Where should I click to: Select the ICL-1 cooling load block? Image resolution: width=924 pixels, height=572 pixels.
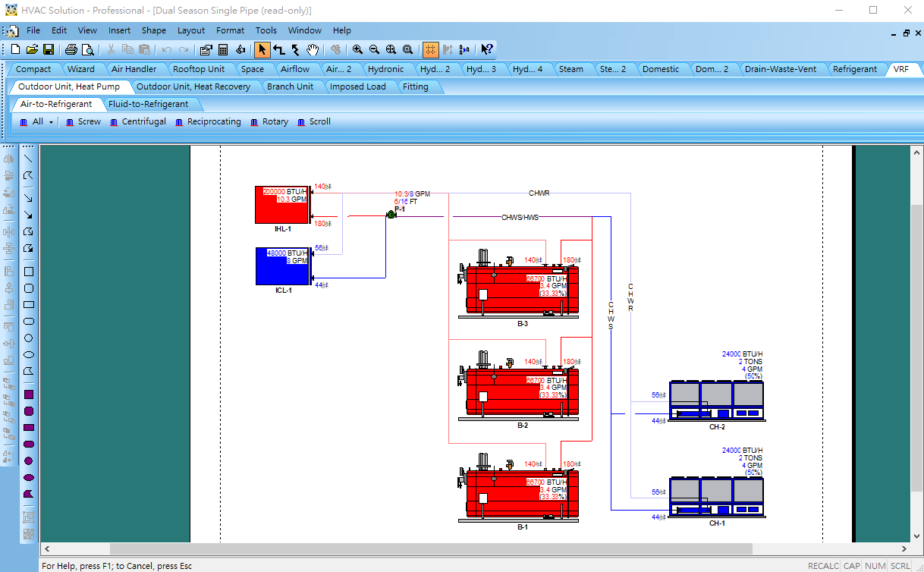[x=283, y=266]
